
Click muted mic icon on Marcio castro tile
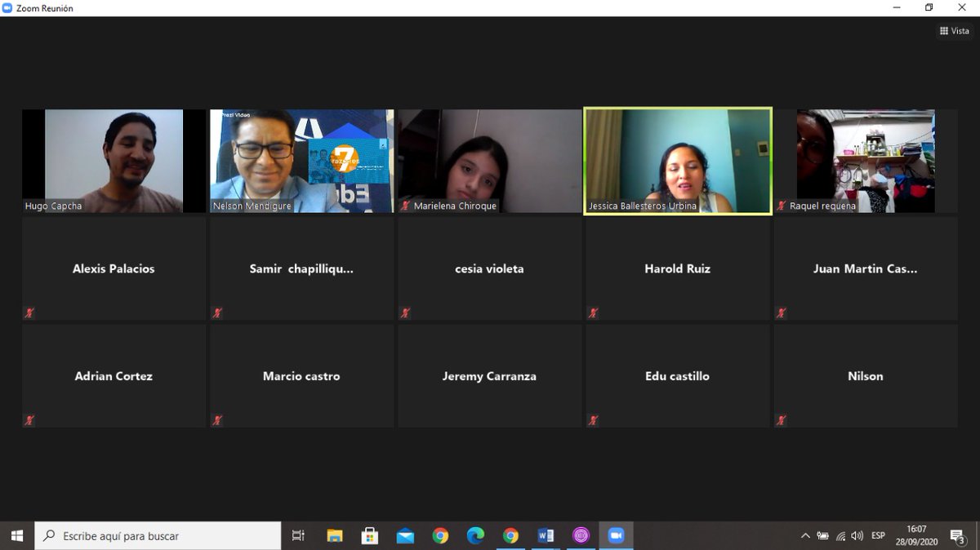click(217, 420)
